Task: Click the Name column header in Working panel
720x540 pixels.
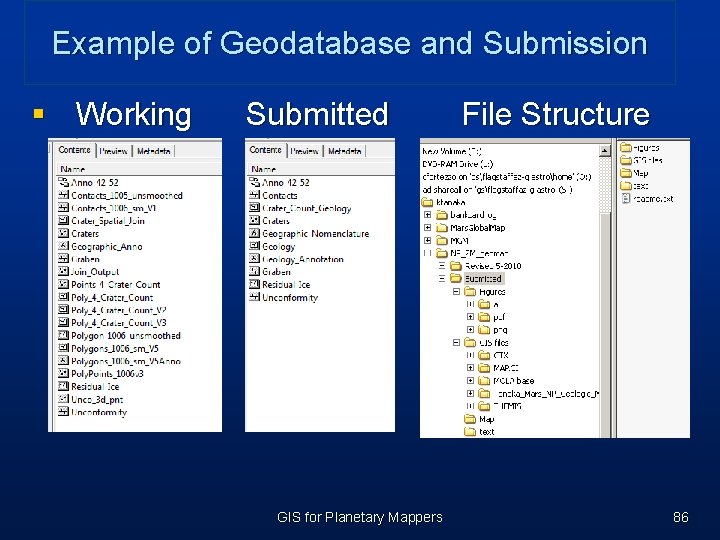Action: 139,169
